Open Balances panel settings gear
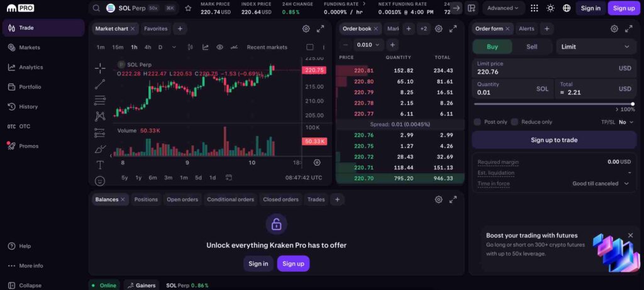Viewport: 644px width, 290px height. (x=438, y=199)
